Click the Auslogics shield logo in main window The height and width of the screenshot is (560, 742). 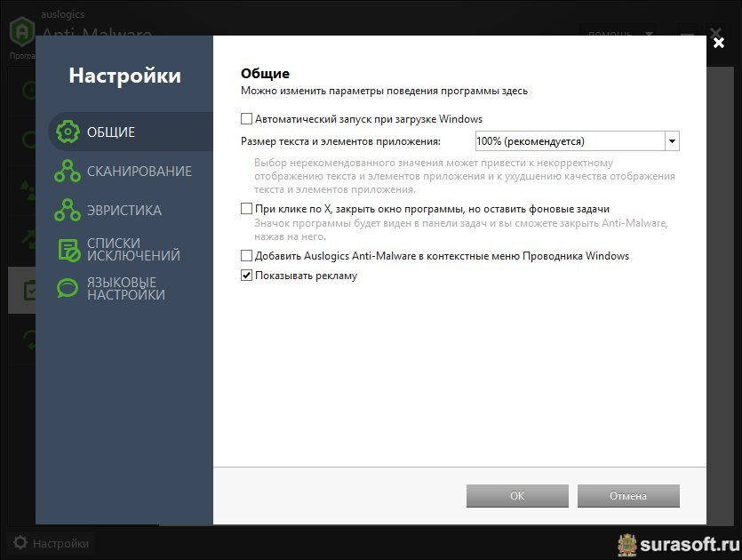[21, 32]
